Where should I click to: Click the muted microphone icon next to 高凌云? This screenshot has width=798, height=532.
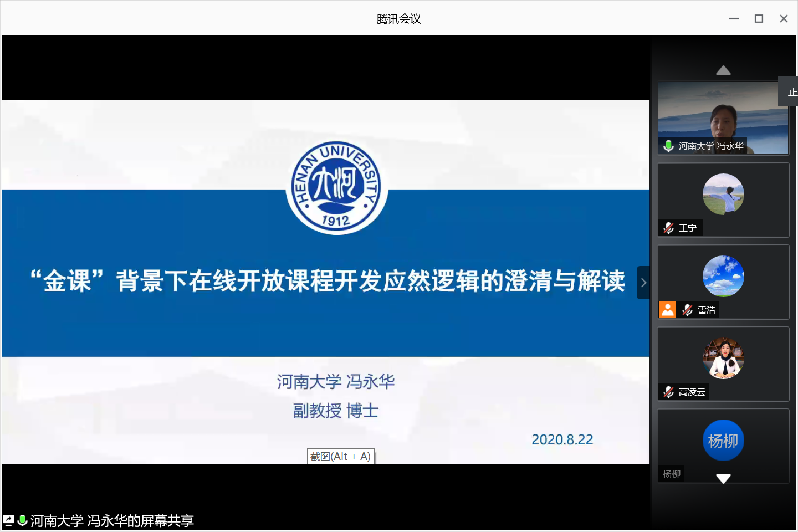coord(669,392)
